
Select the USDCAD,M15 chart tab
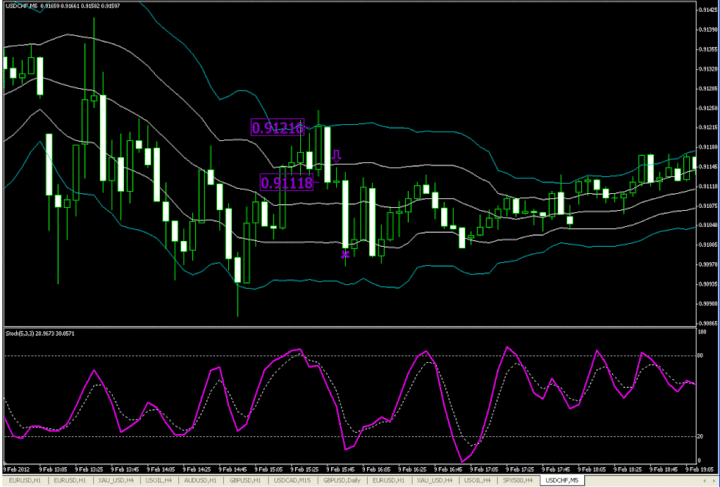coord(292,480)
